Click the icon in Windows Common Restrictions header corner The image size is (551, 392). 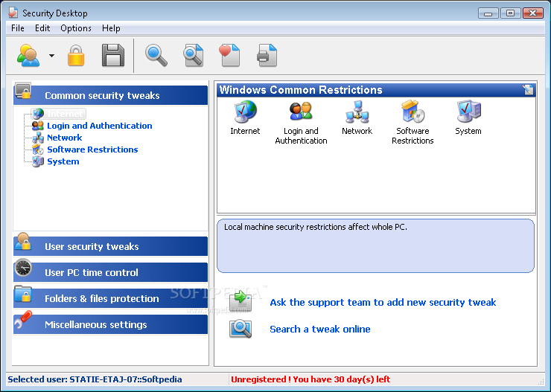pyautogui.click(x=528, y=90)
